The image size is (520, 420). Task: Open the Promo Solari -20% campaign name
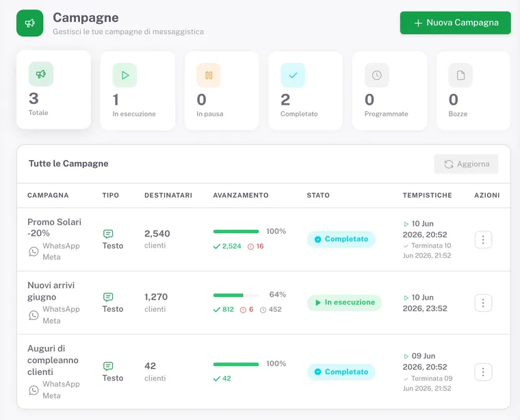(x=54, y=227)
